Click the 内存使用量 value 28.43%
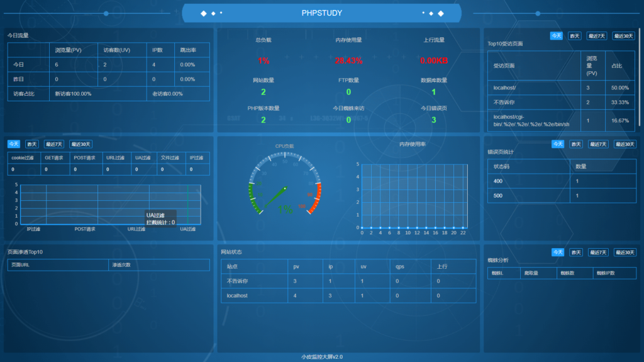 348,61
